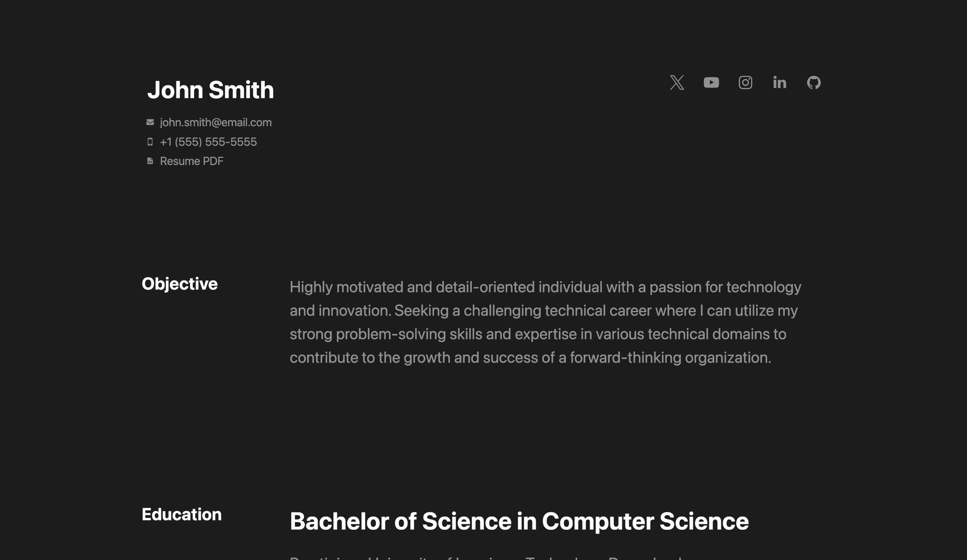Click the envelope icon beside the email

150,122
